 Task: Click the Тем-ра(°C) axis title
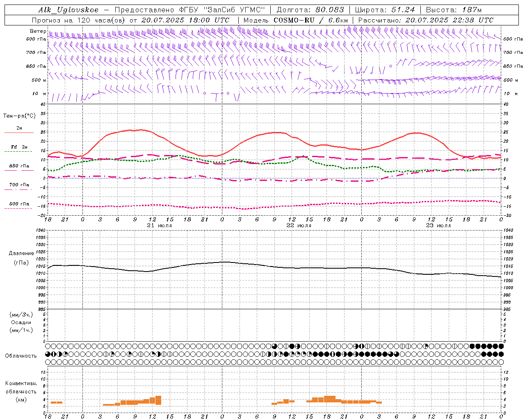(19, 116)
